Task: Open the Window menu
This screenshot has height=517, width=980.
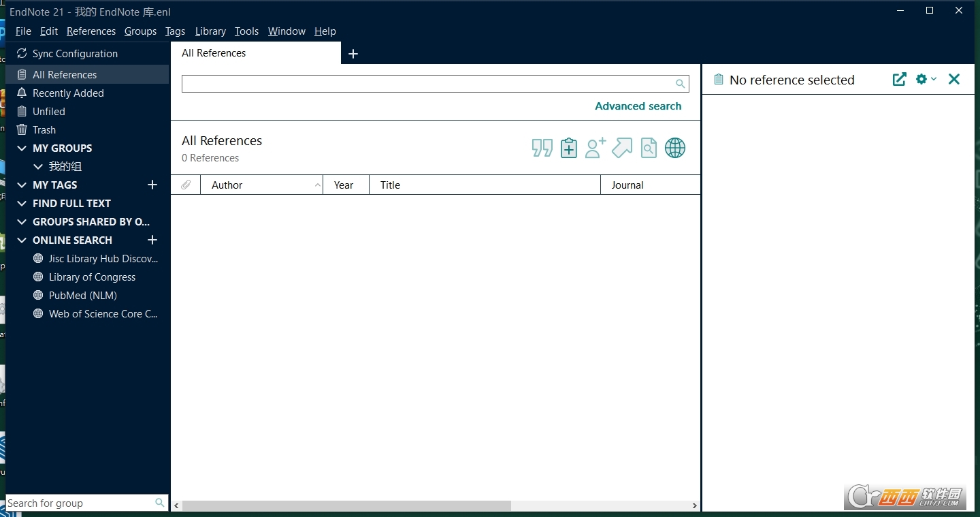Action: (x=287, y=31)
